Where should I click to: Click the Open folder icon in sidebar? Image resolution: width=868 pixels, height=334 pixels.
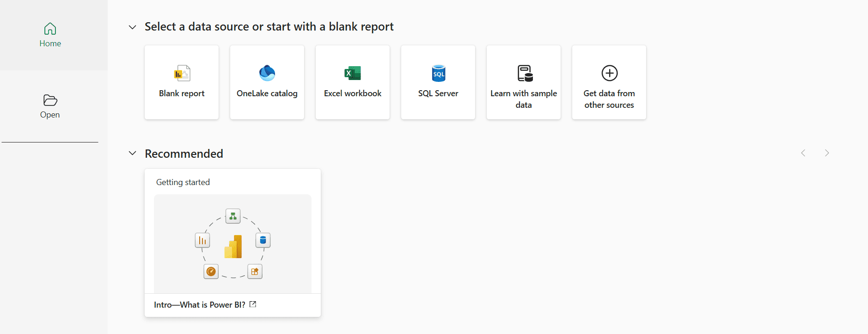click(50, 100)
